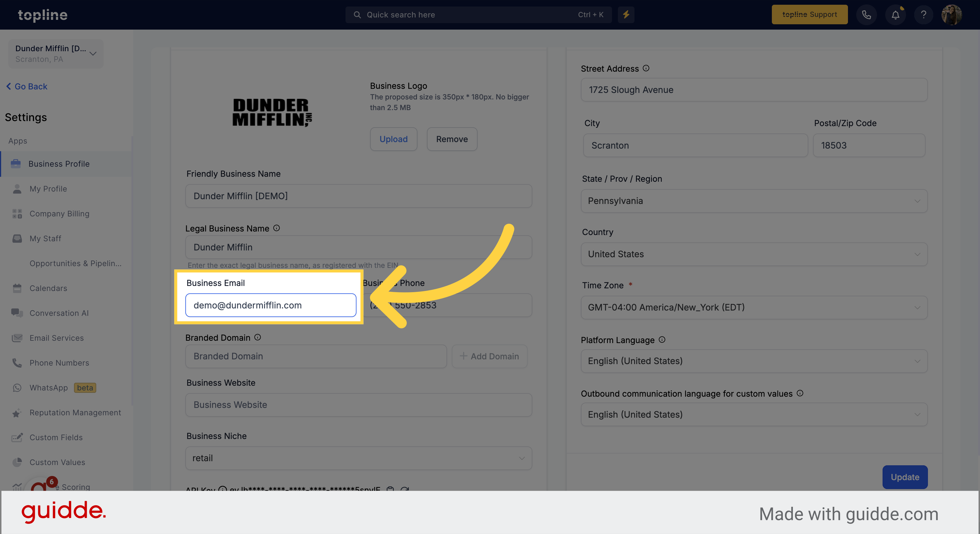Click My Staff icon in sidebar

(17, 239)
